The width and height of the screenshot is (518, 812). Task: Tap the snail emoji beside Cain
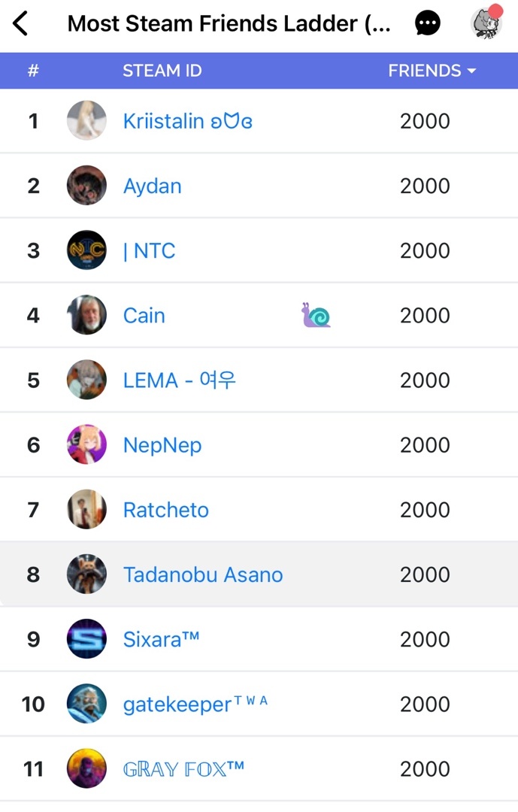click(x=316, y=316)
